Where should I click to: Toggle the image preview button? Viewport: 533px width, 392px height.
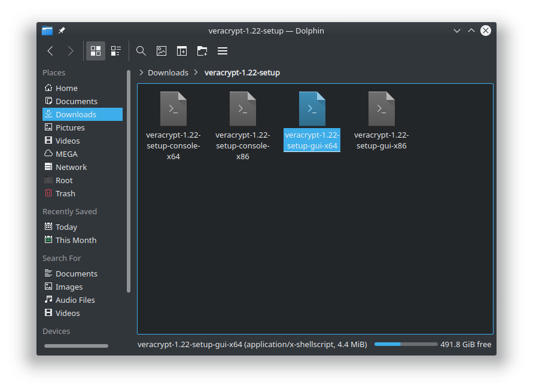[x=162, y=51]
